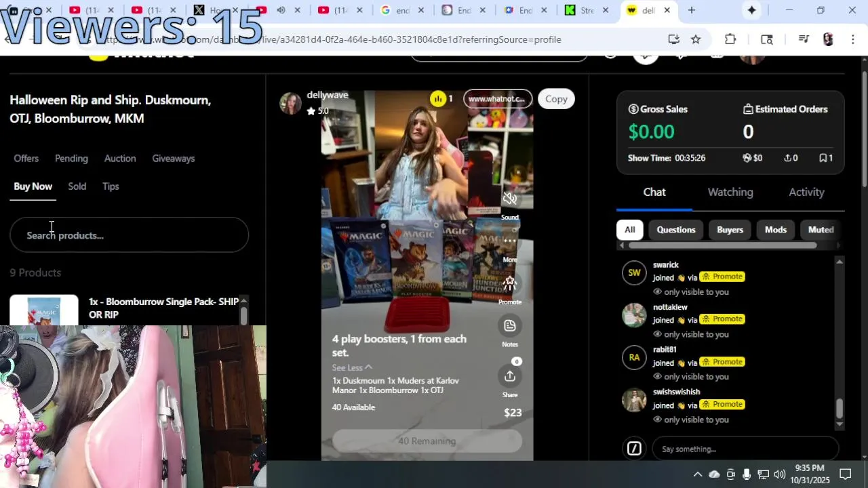Filter chat by Mods
This screenshot has width=868, height=488.
[775, 230]
